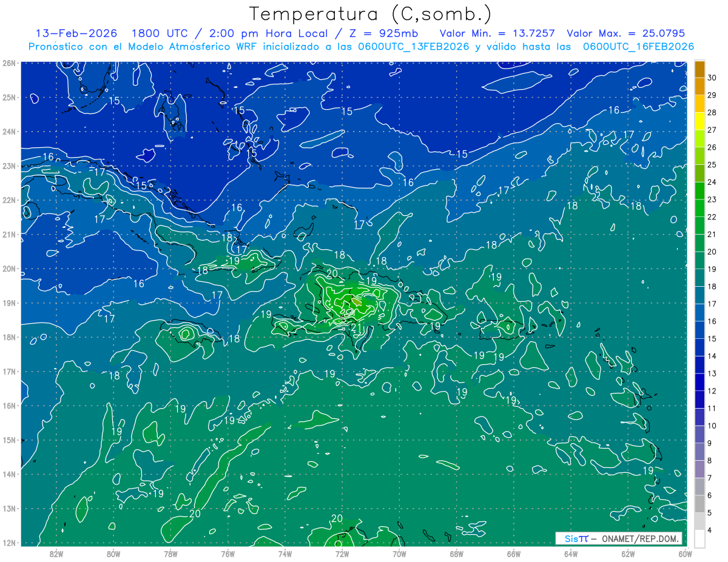Click the '78W' longitude axis label
The width and height of the screenshot is (728, 562).
(170, 554)
